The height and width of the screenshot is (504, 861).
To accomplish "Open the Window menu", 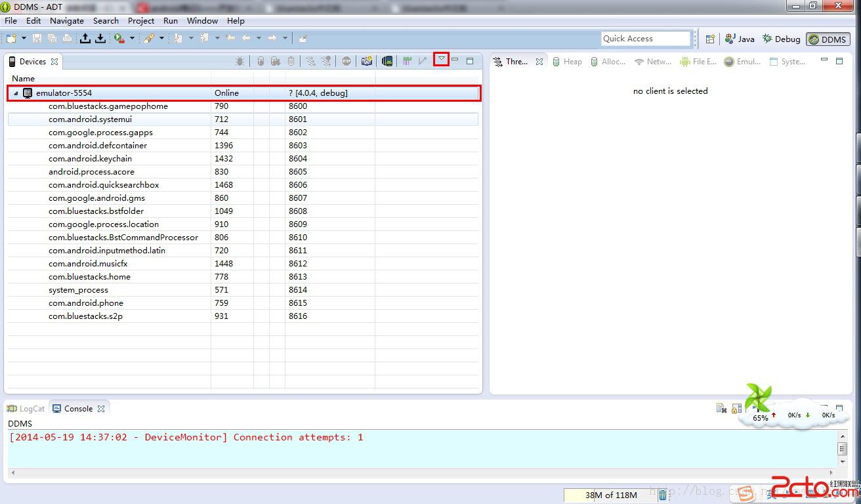I will pyautogui.click(x=202, y=20).
